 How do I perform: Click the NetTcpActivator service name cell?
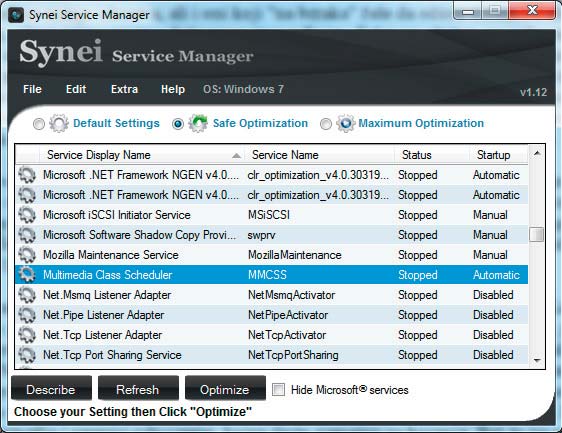(x=287, y=335)
